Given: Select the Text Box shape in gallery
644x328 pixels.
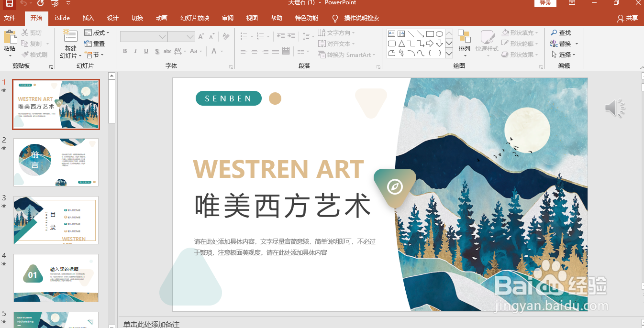Looking at the screenshot, I should tap(391, 34).
